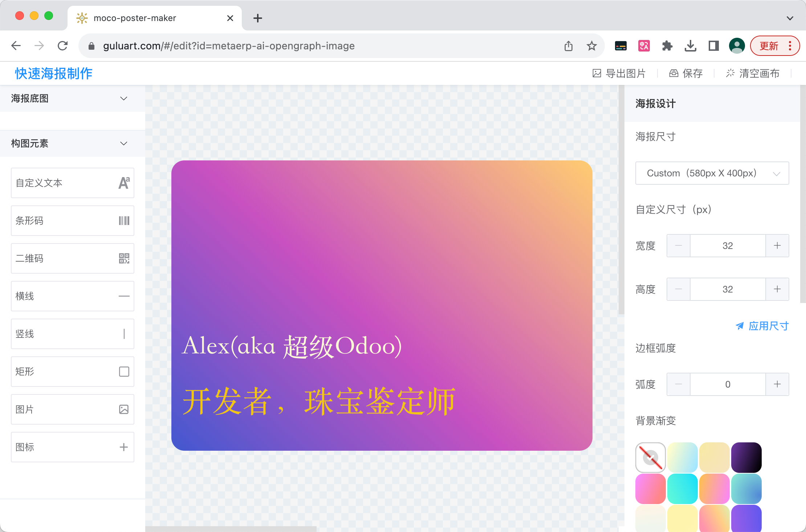The height and width of the screenshot is (532, 806).
Task: Insert an icon element (图标)
Action: 72,447
